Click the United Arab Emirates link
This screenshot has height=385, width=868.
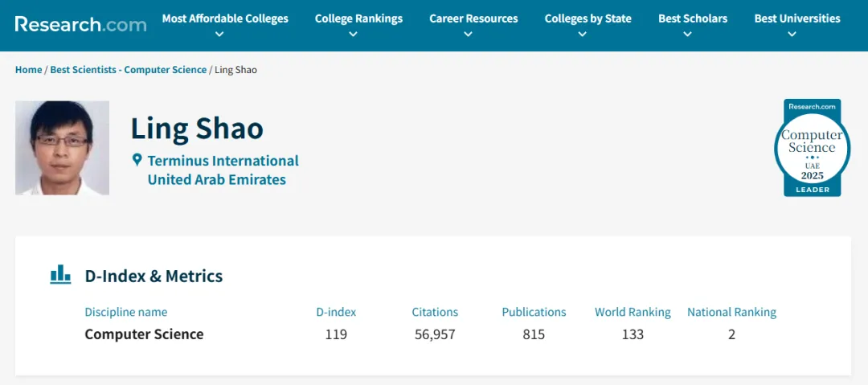[x=216, y=179]
